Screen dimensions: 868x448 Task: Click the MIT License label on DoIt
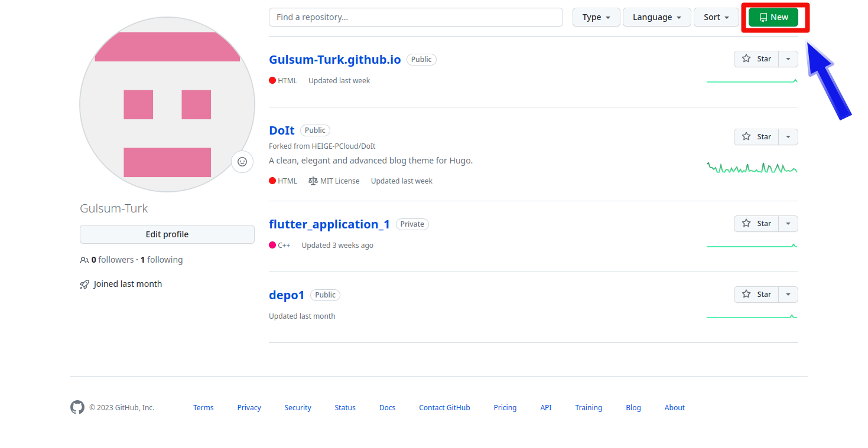coord(340,181)
